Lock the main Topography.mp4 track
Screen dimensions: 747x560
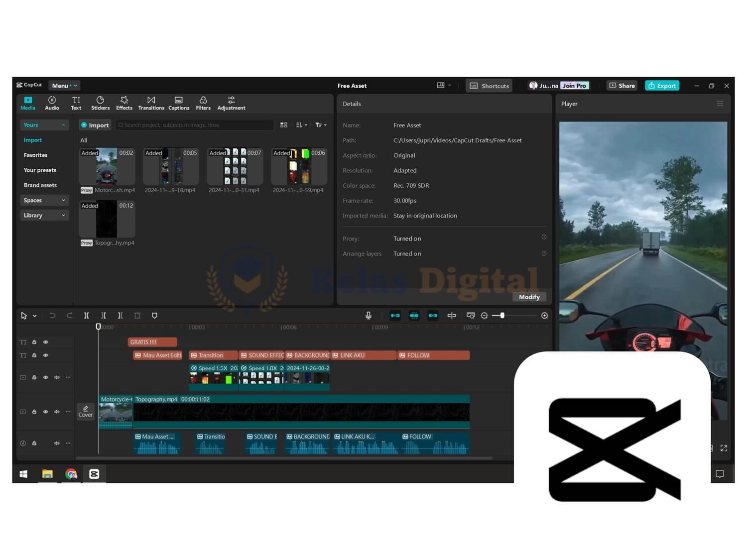tap(34, 412)
